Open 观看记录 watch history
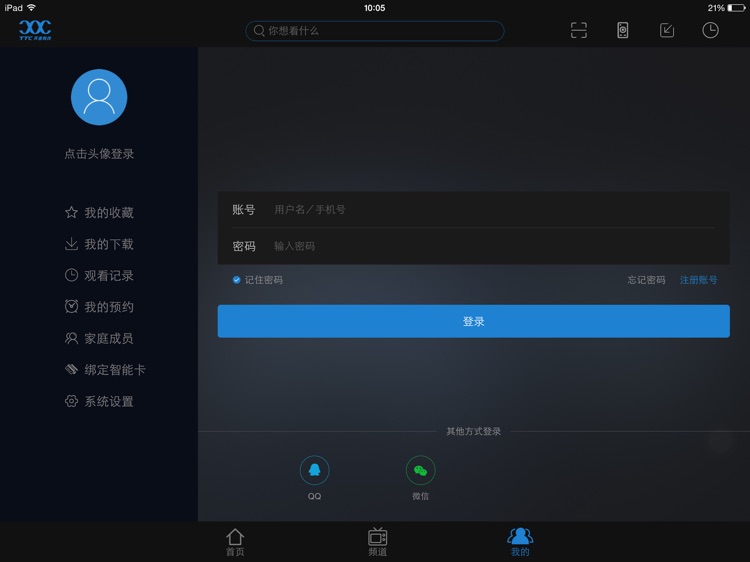 99,275
